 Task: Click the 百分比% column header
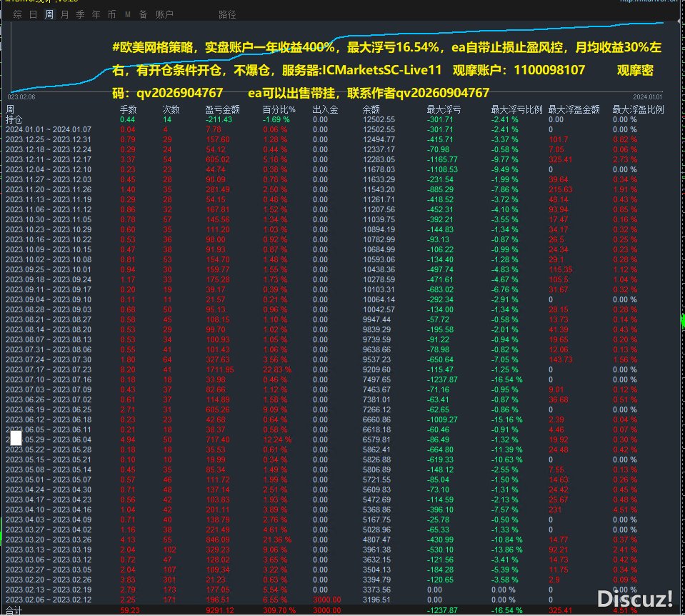(279, 110)
